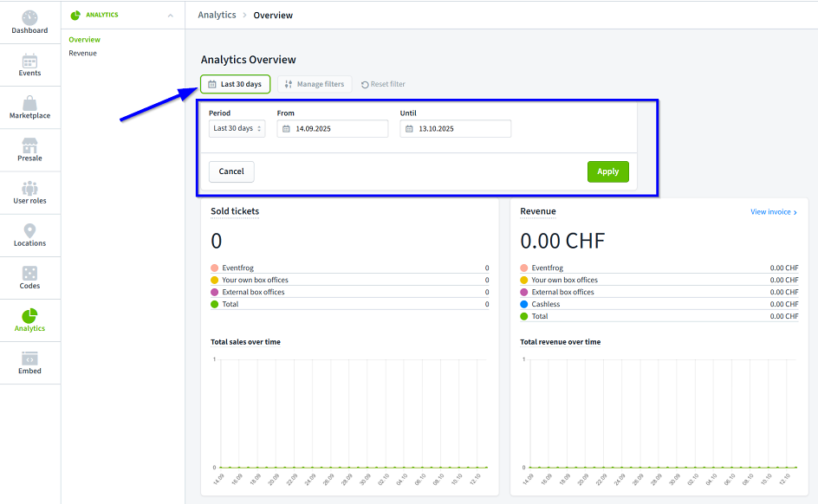Select Overview in the Analytics submenu

click(x=85, y=40)
